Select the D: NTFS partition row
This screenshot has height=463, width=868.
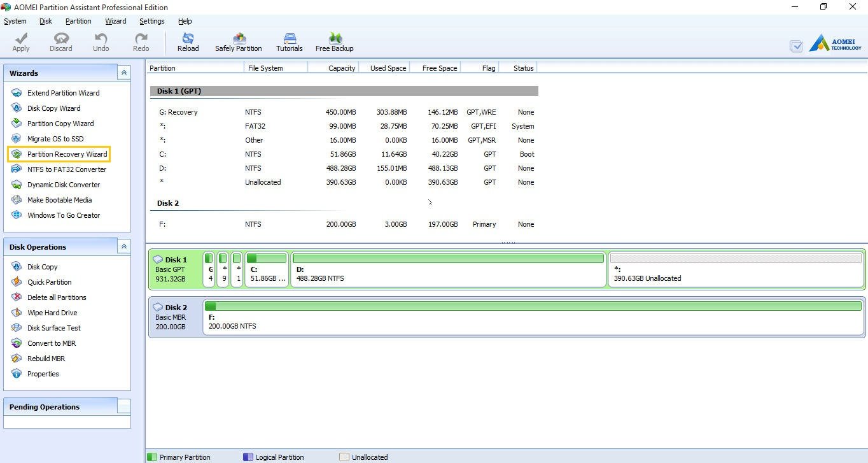[344, 168]
